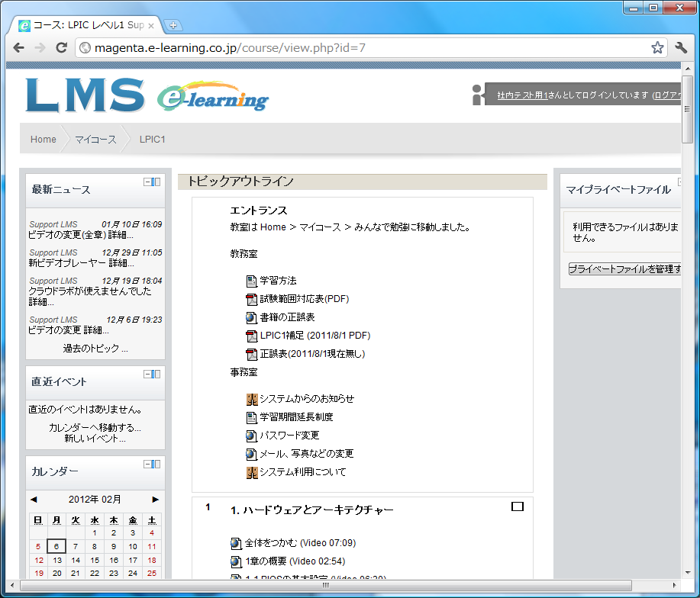
Task: Open the 社内テスト用1 profile link
Action: 522,95
